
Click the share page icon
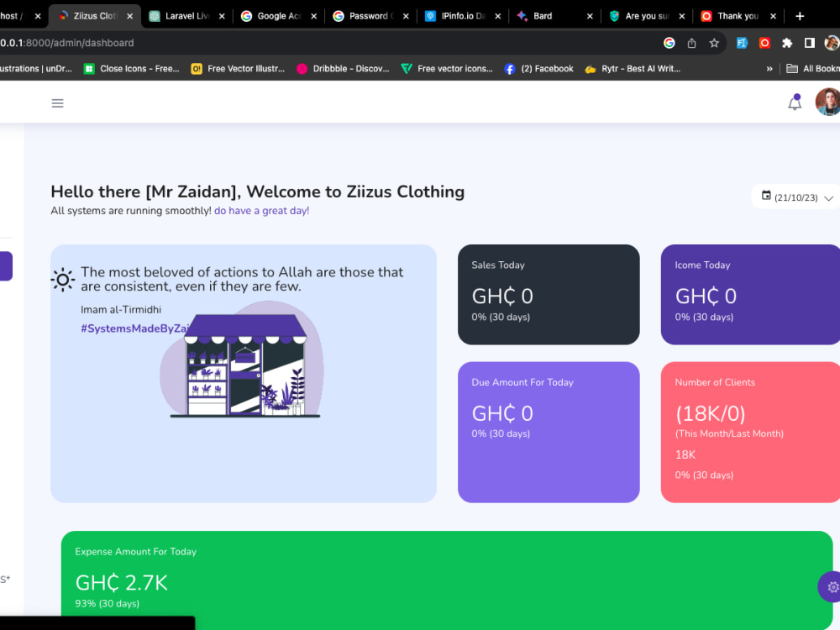pyautogui.click(x=691, y=43)
